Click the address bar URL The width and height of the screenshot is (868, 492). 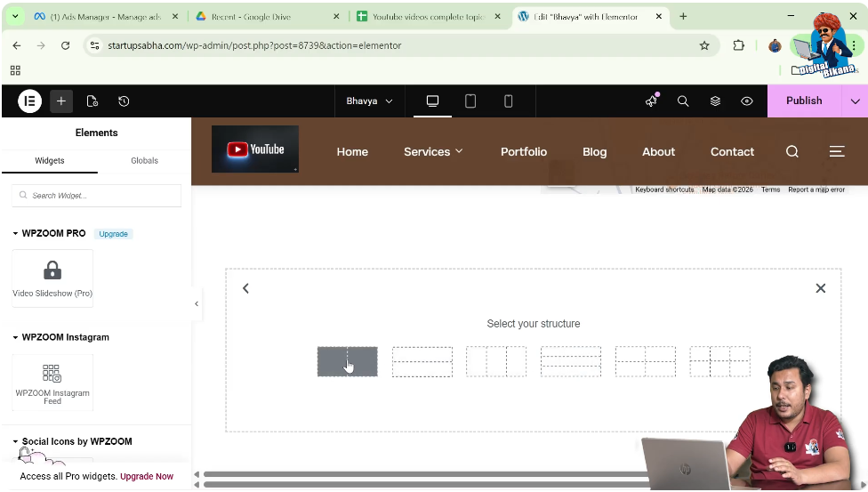click(254, 45)
